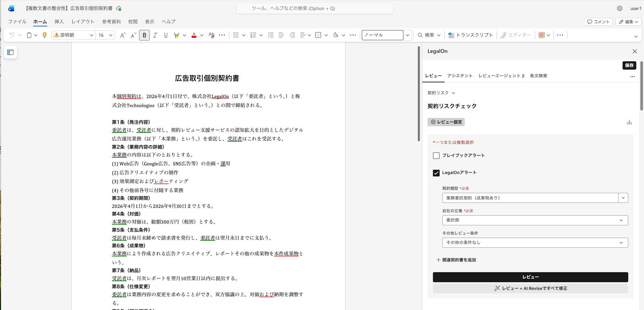Decrease paragraph indent
Viewport: 644px width, 310px height.
pyautogui.click(x=281, y=35)
